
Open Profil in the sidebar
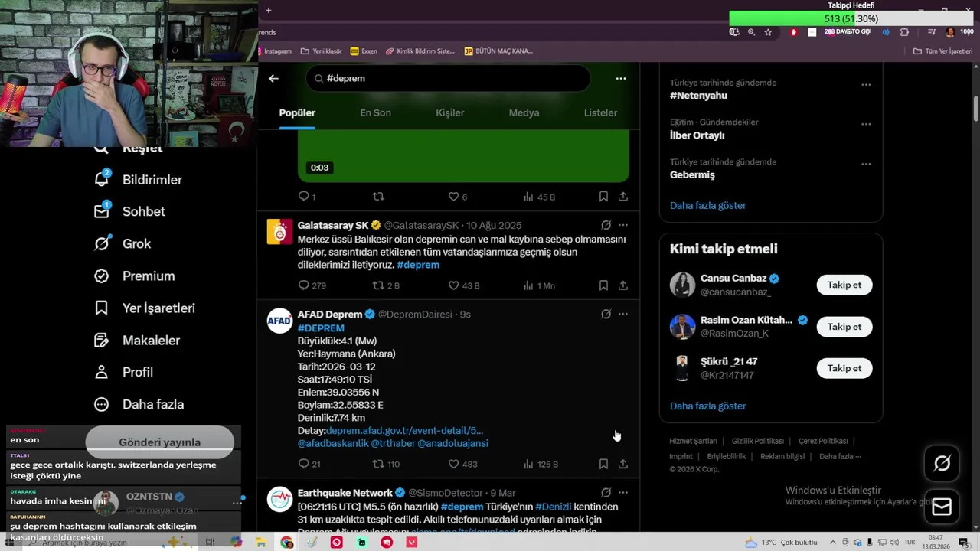click(x=123, y=372)
